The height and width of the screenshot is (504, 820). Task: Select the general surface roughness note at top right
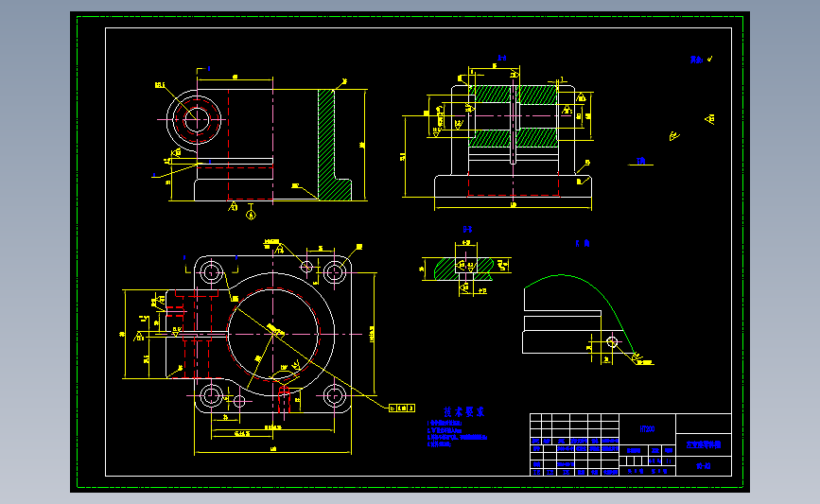[x=701, y=60]
